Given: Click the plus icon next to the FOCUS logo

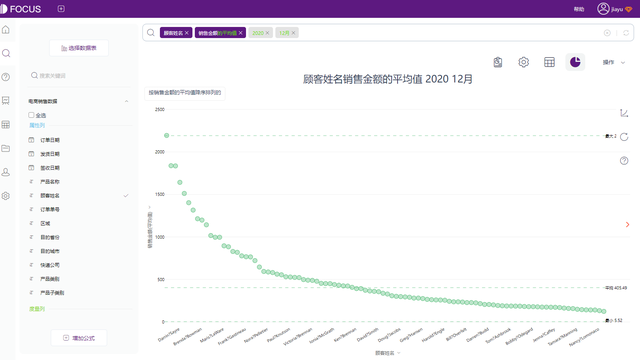Looking at the screenshot, I should (61, 9).
